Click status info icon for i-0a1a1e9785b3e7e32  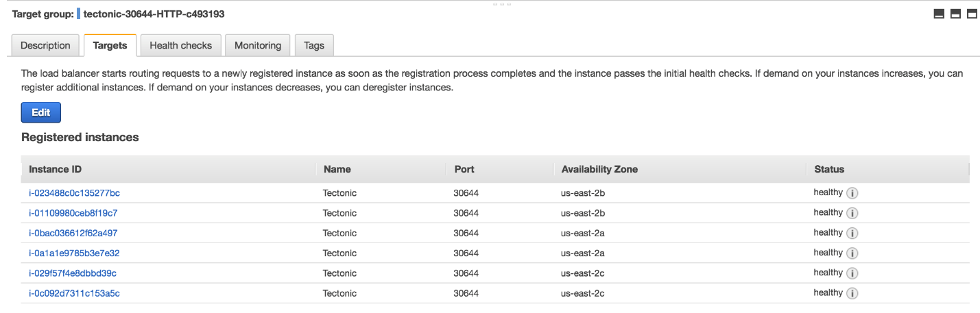click(x=852, y=253)
